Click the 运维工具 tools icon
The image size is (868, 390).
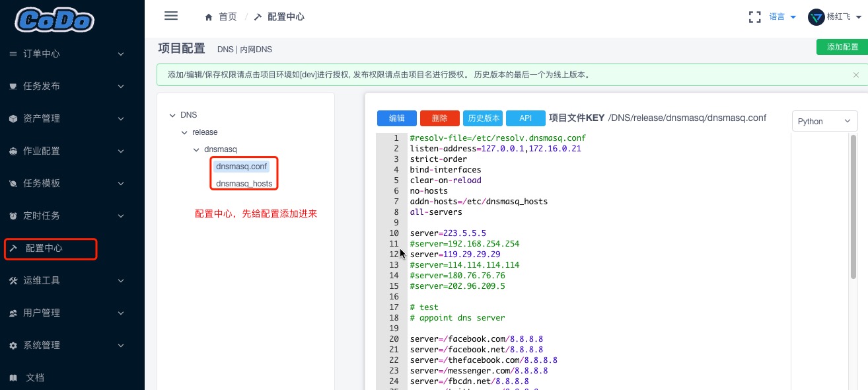tap(13, 281)
